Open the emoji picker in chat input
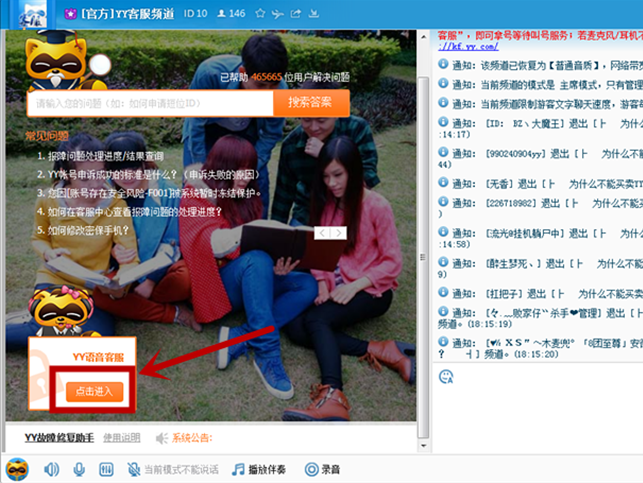The width and height of the screenshot is (643, 483). [x=447, y=376]
